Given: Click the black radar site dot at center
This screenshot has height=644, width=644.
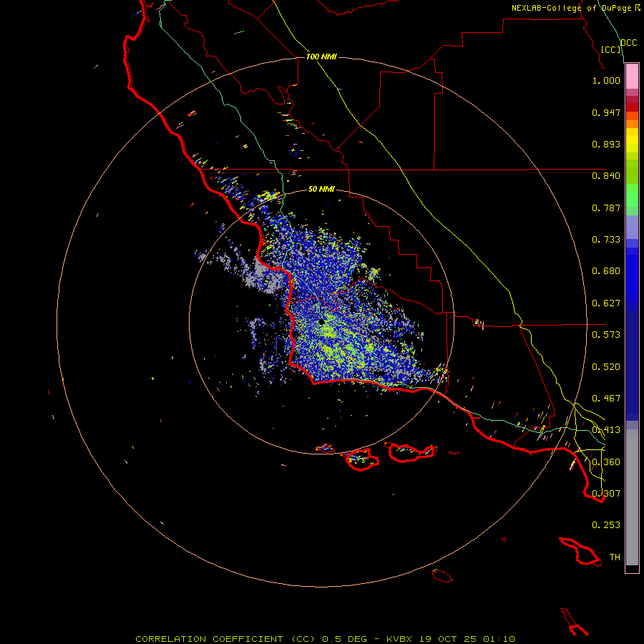Looking at the screenshot, I should 321,322.
